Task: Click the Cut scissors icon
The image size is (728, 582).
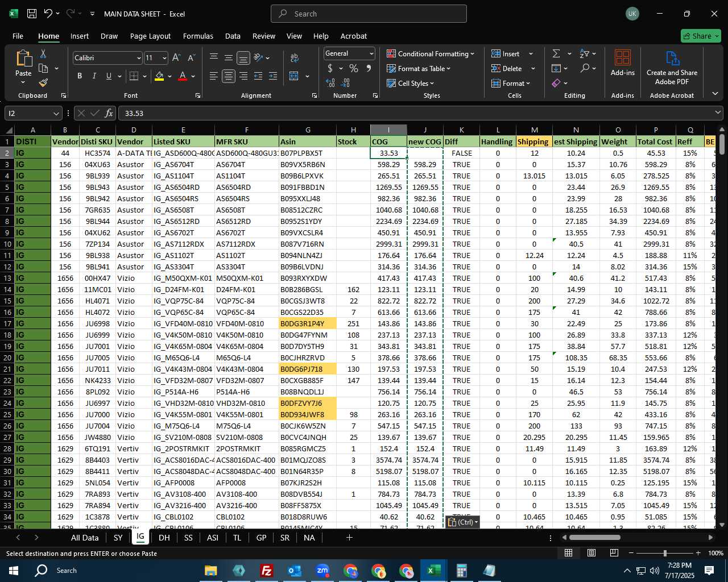Action: (x=43, y=54)
